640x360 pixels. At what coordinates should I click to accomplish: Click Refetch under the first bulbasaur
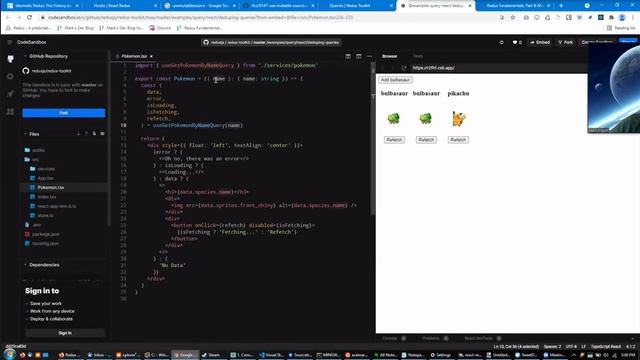click(x=394, y=140)
